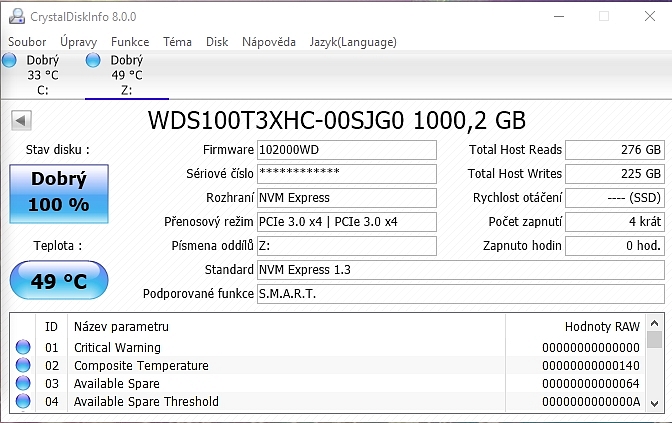Click status dot for Critical Warning row
672x423 pixels.
click(x=23, y=347)
